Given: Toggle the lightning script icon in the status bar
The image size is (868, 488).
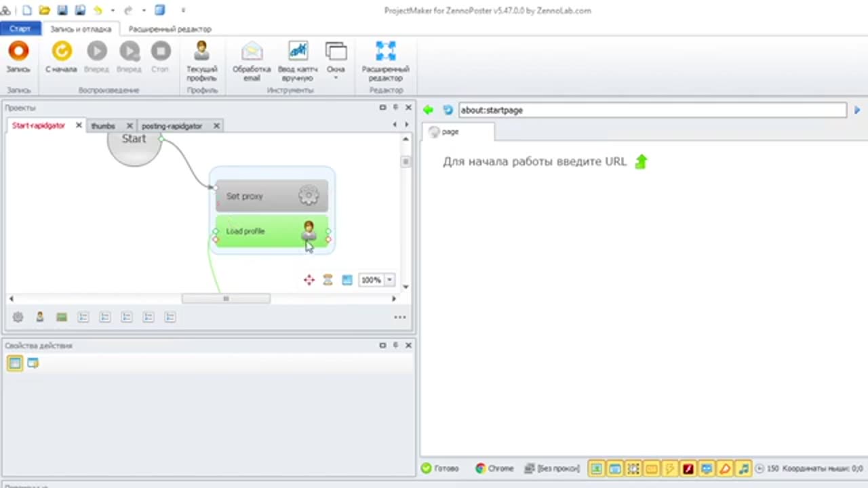Looking at the screenshot, I should 669,468.
